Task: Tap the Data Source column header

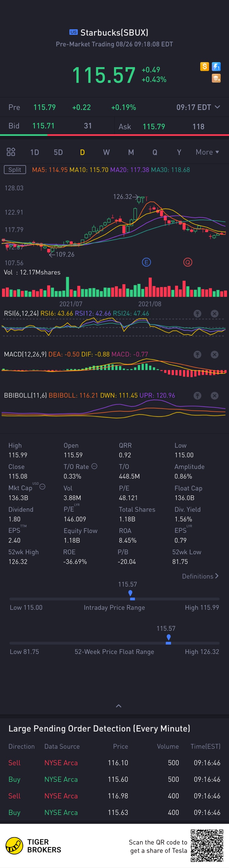Action: pyautogui.click(x=62, y=746)
